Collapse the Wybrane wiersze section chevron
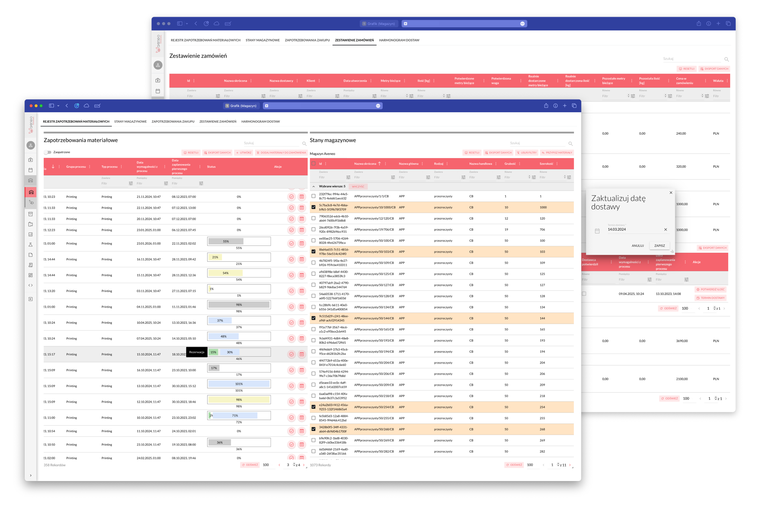This screenshot has width=761, height=532. coord(314,187)
